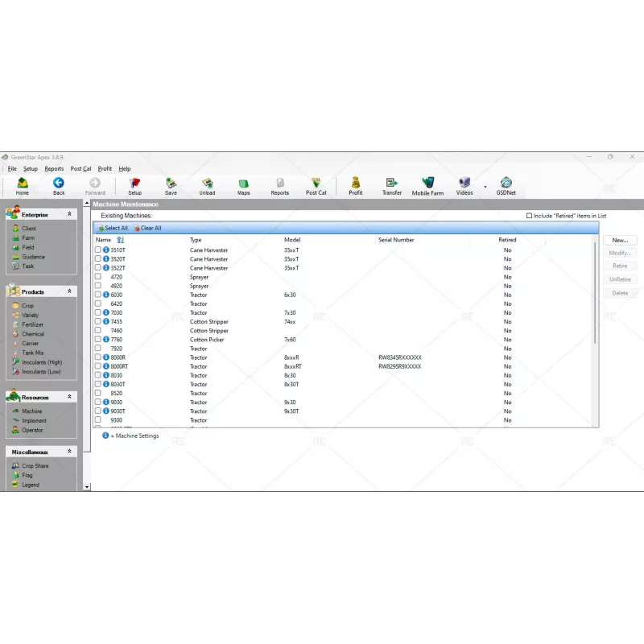Collapse the Enterprise panel section

click(69, 215)
